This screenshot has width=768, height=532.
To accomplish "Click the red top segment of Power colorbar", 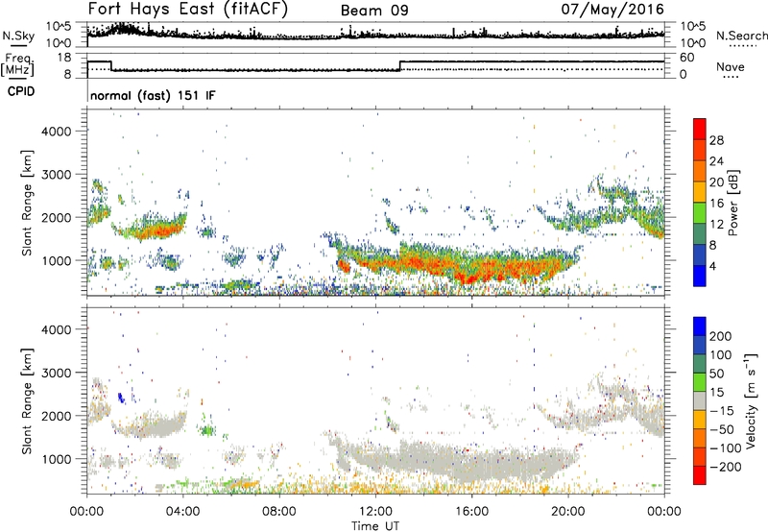I will click(700, 129).
